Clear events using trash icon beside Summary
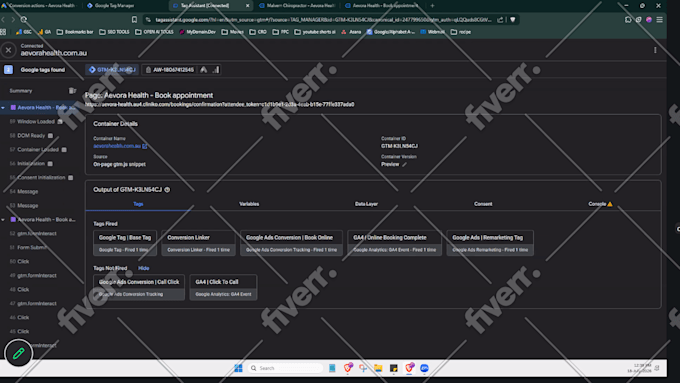 [72, 91]
